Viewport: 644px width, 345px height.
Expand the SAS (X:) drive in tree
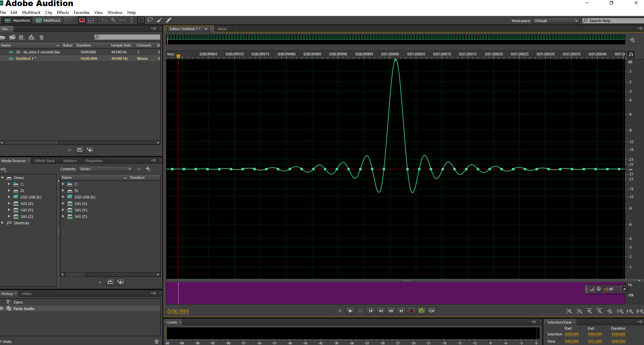click(9, 203)
